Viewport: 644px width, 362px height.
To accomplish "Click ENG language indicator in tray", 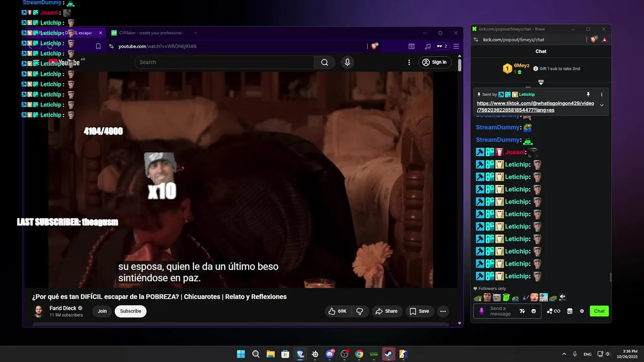I will tap(588, 354).
